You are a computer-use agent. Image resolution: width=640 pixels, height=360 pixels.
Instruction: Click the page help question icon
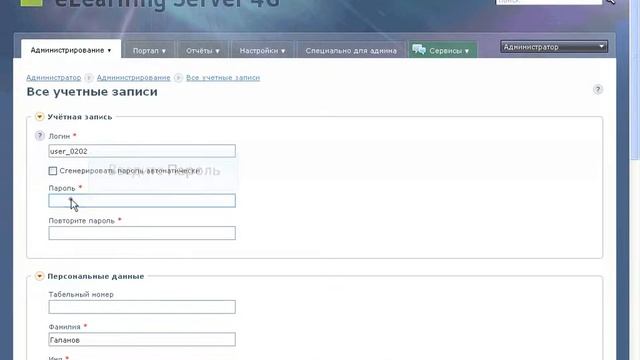tap(598, 89)
